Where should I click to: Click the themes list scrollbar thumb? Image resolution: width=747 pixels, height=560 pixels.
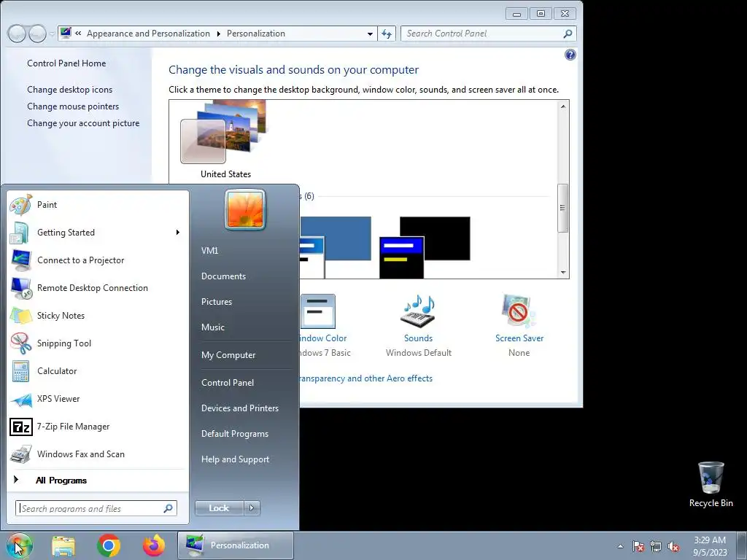(x=562, y=208)
